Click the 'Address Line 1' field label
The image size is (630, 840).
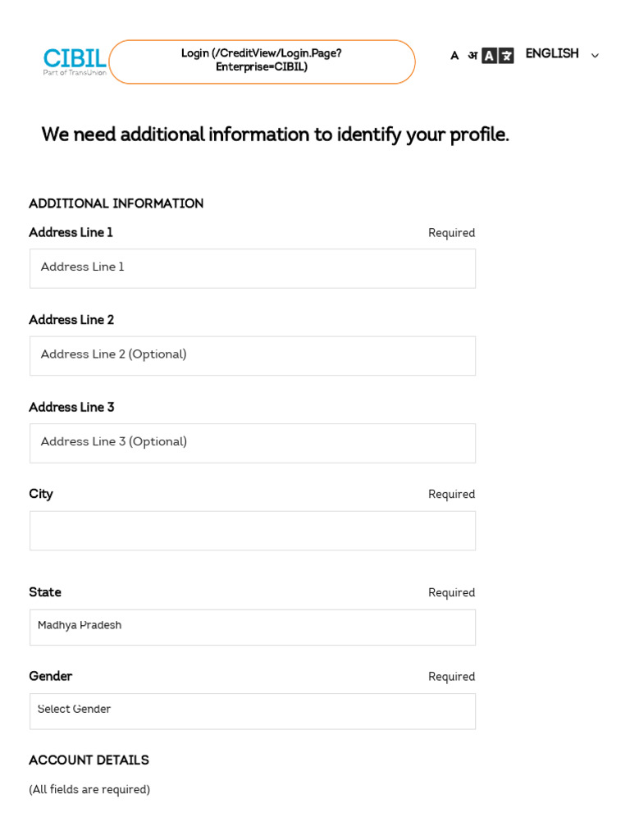point(71,233)
